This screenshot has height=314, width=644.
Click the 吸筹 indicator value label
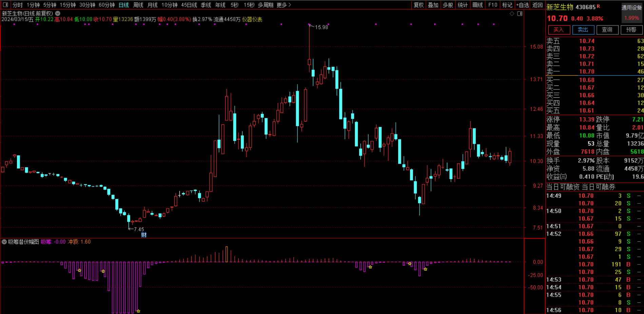(x=54, y=242)
